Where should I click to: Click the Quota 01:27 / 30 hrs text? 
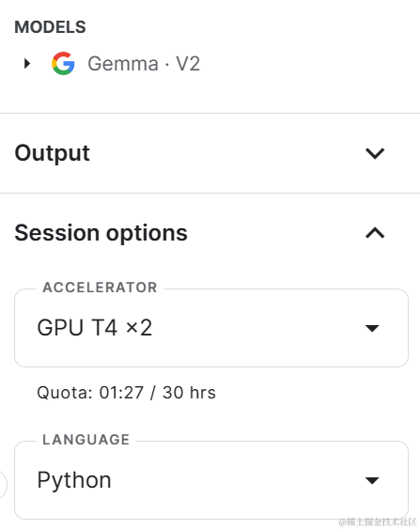point(126,393)
